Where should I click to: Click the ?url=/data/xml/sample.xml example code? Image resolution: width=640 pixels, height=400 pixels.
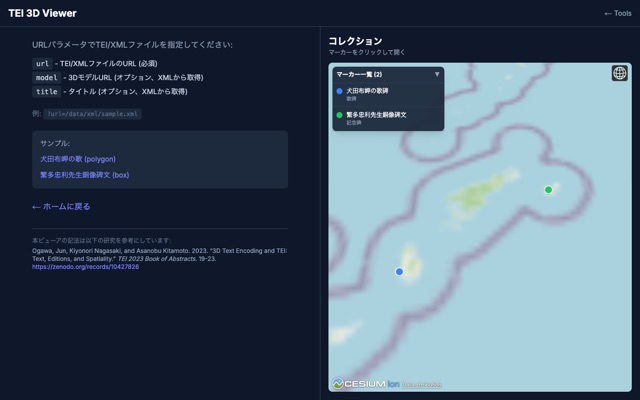[93, 114]
